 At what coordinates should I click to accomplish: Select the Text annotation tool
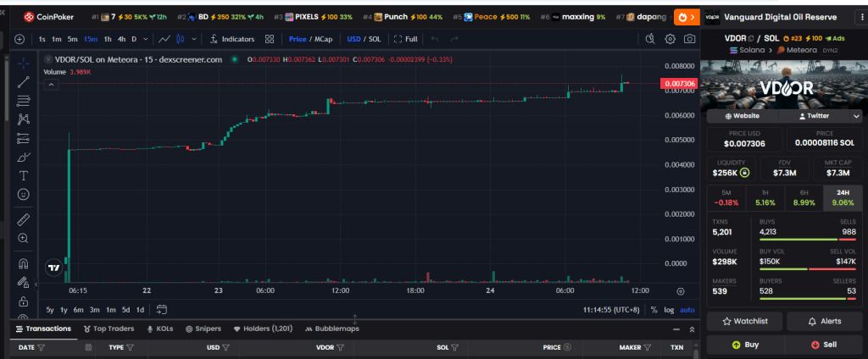pyautogui.click(x=23, y=176)
